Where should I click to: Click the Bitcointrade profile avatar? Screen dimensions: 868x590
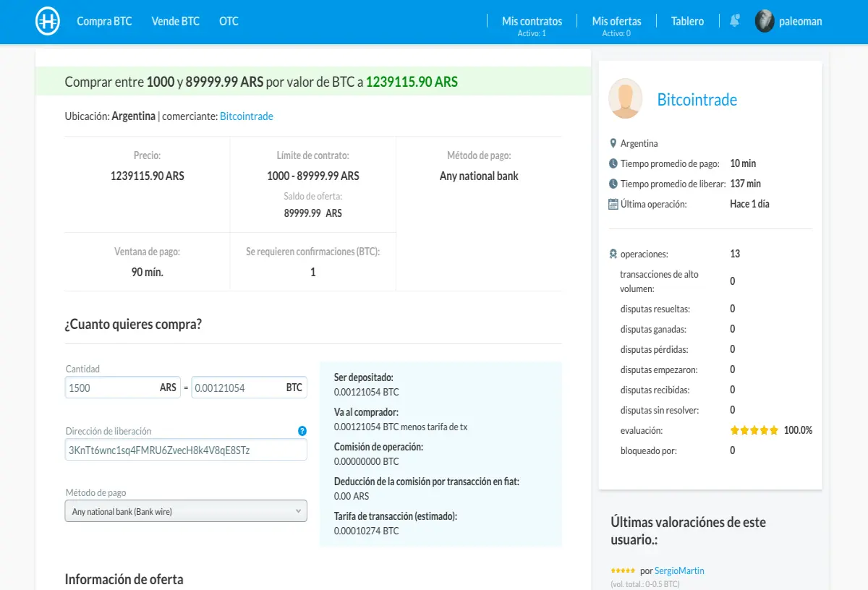click(626, 99)
